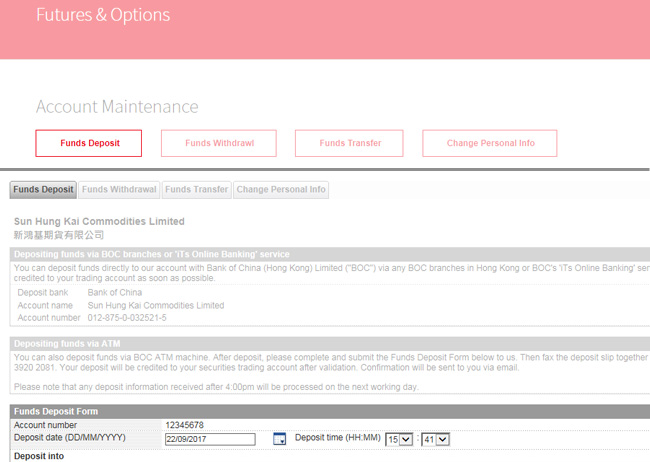Click the Deposit time (HH:MM) label
650x462 pixels.
pyautogui.click(x=337, y=438)
